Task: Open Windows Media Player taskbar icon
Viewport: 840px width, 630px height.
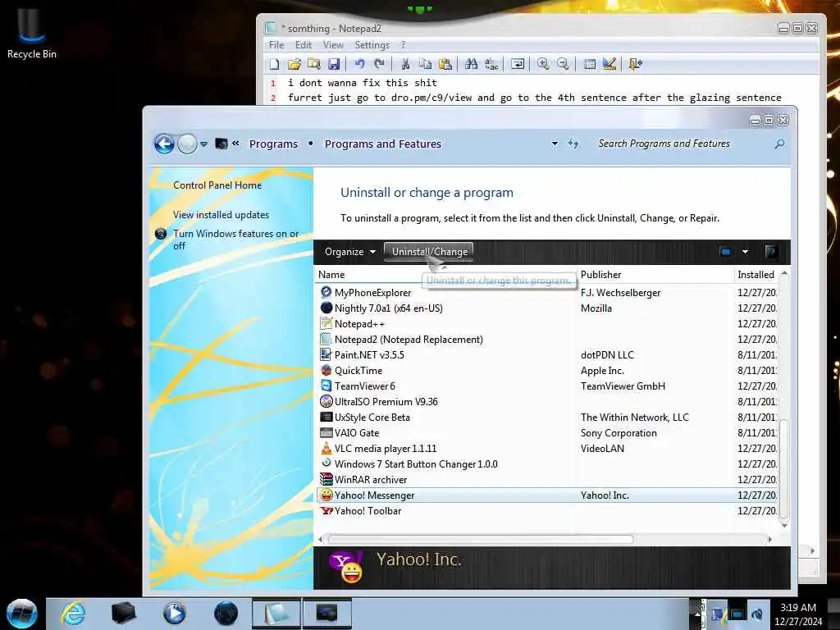Action: (x=174, y=614)
